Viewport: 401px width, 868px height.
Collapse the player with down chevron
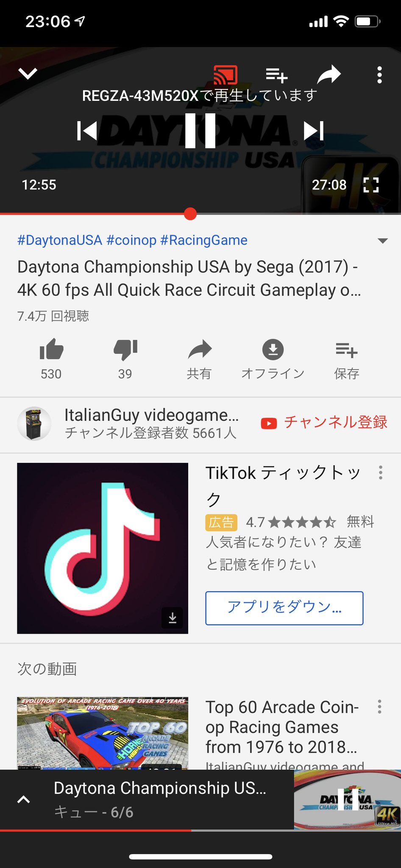(28, 74)
